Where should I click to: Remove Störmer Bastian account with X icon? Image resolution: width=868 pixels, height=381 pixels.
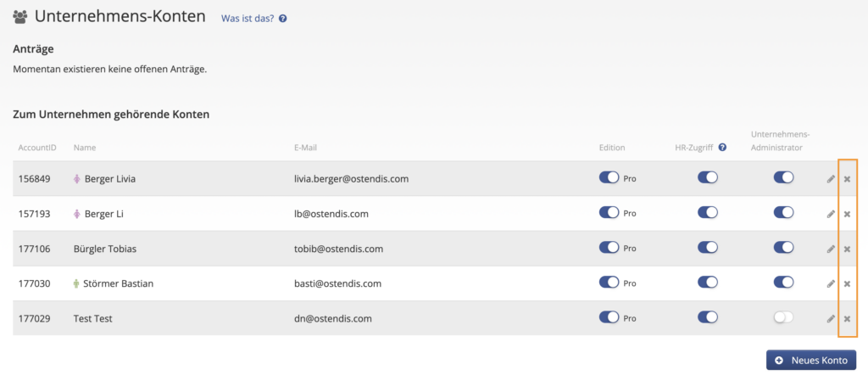(x=847, y=284)
